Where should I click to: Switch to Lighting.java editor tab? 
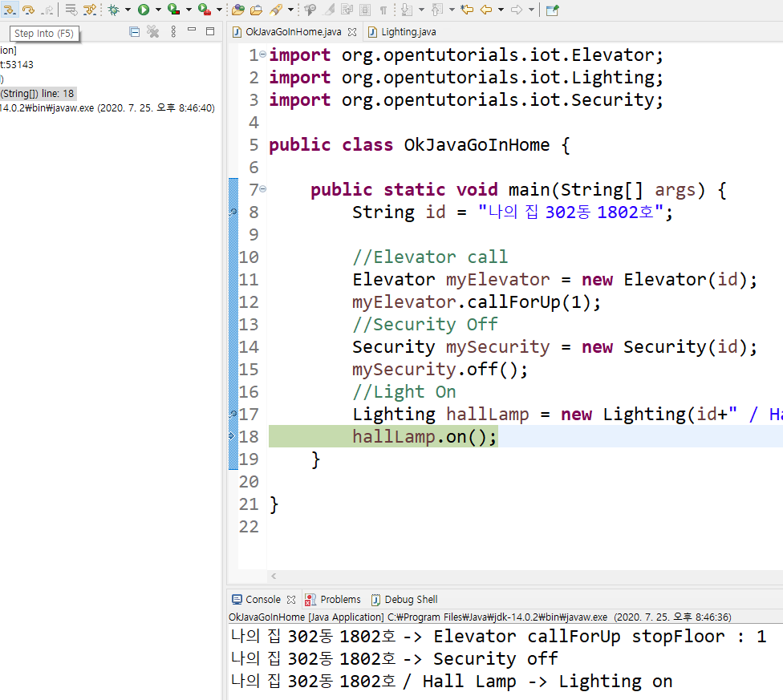(402, 32)
